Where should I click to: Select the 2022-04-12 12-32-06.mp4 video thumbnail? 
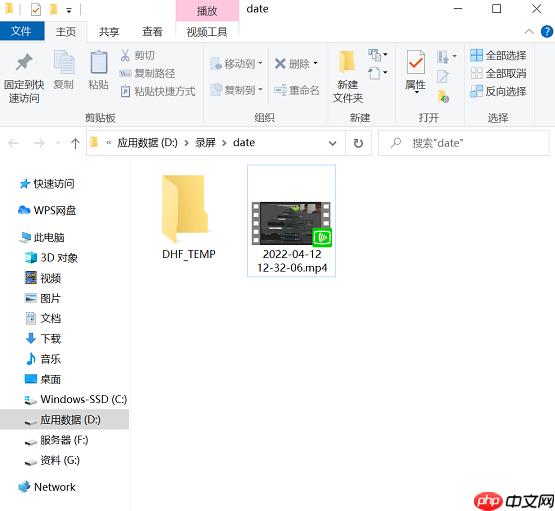(291, 221)
